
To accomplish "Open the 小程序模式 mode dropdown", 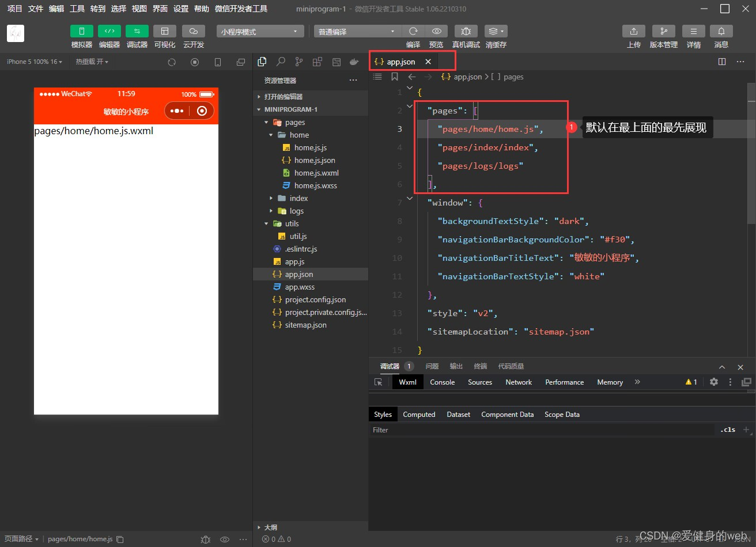I will (x=260, y=32).
